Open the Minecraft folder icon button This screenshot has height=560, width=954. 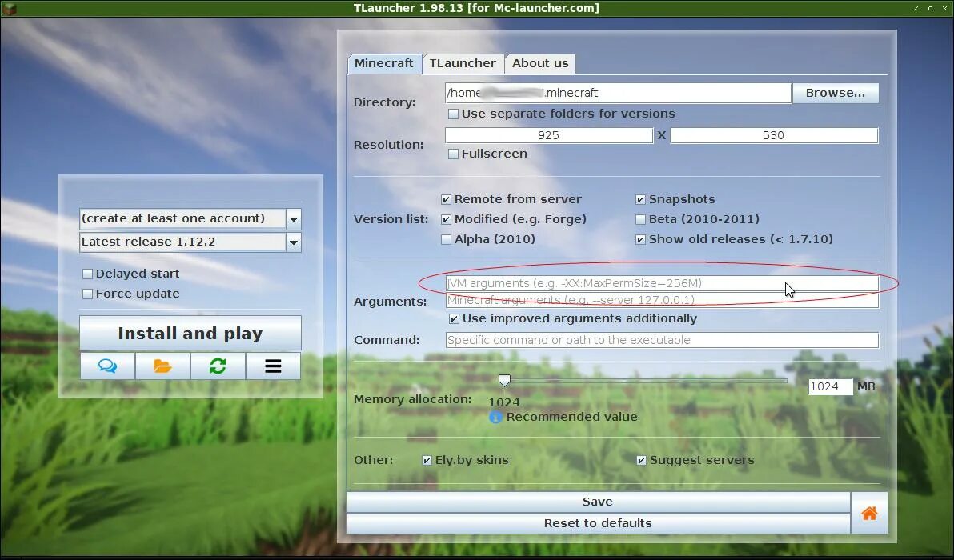163,366
